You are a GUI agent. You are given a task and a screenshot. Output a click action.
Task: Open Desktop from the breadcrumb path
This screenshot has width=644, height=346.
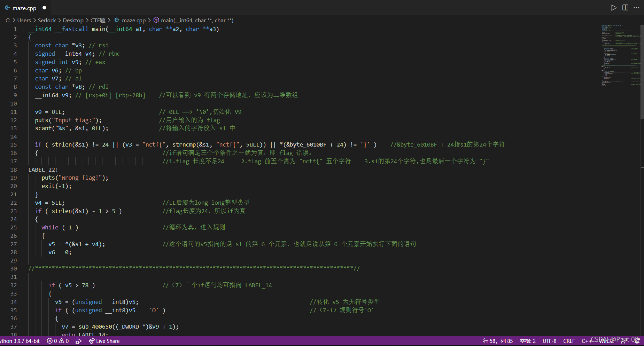click(73, 20)
